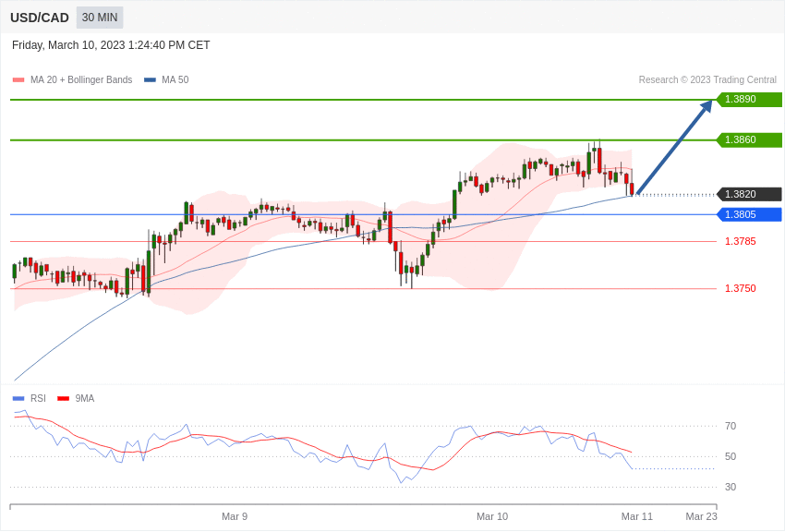Click the 'Mar 9' time axis label

click(x=235, y=516)
